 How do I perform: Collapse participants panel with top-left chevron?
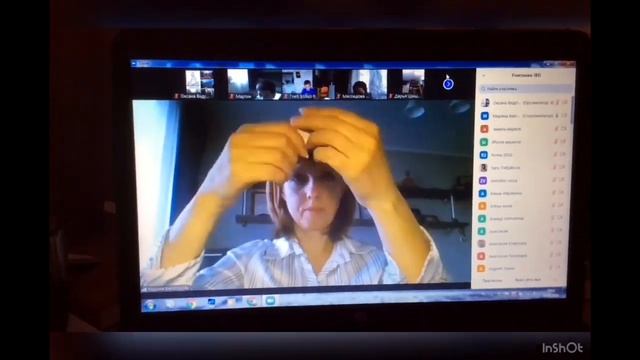483,76
